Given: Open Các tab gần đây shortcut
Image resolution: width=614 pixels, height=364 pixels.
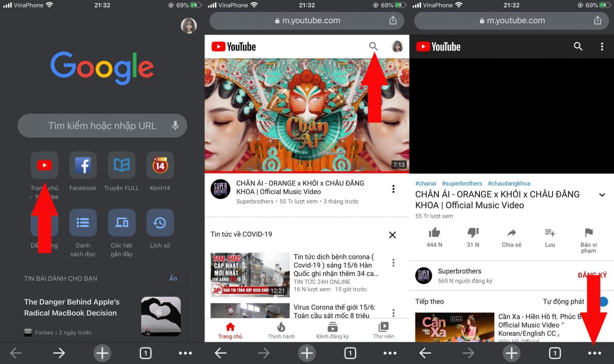Looking at the screenshot, I should [121, 223].
